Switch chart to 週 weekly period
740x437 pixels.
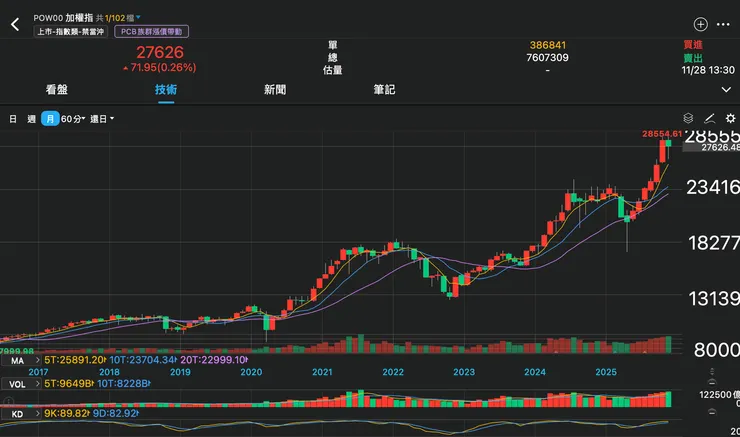(x=31, y=118)
